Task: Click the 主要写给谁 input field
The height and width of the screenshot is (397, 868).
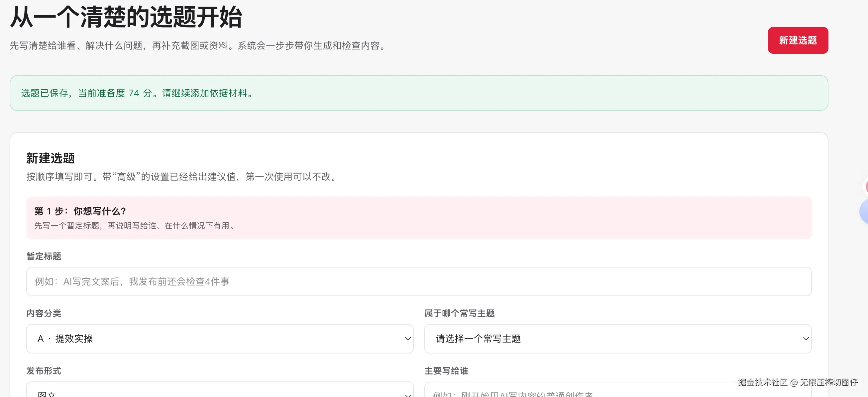Action: (x=618, y=390)
